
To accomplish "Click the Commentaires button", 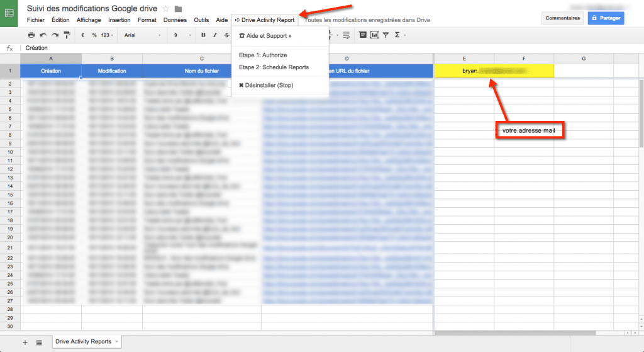I will (562, 18).
